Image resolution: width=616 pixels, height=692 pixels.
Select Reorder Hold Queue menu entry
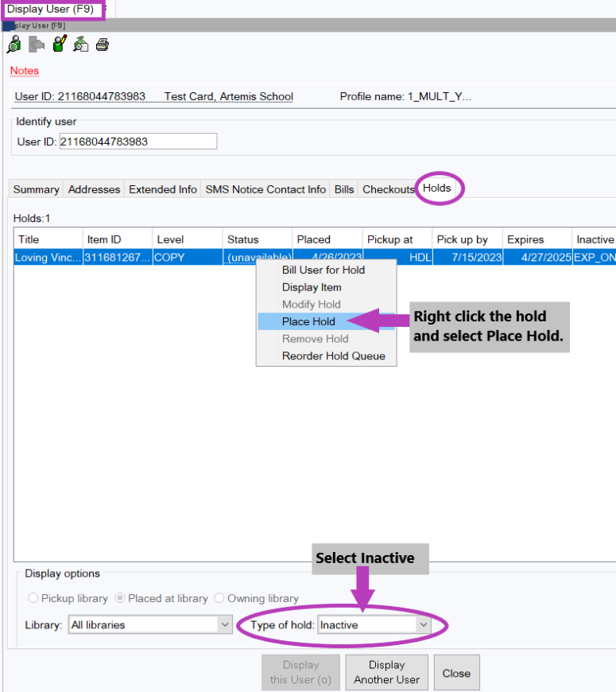click(333, 356)
